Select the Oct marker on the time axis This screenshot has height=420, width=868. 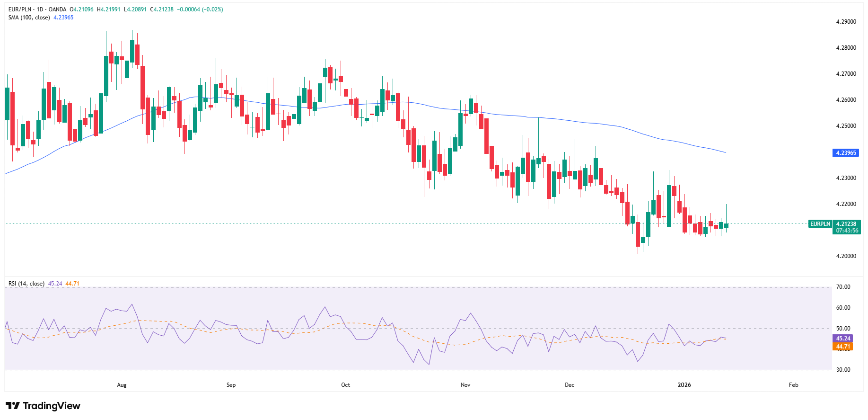pos(346,385)
